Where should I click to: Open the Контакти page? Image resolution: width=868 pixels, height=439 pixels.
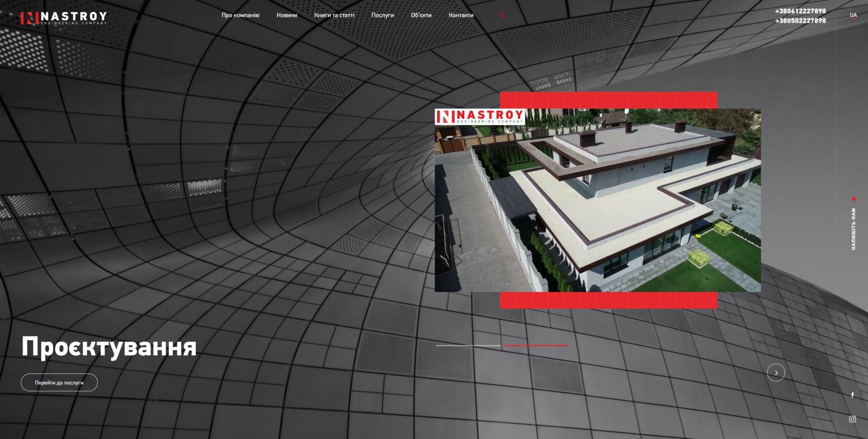(x=461, y=15)
